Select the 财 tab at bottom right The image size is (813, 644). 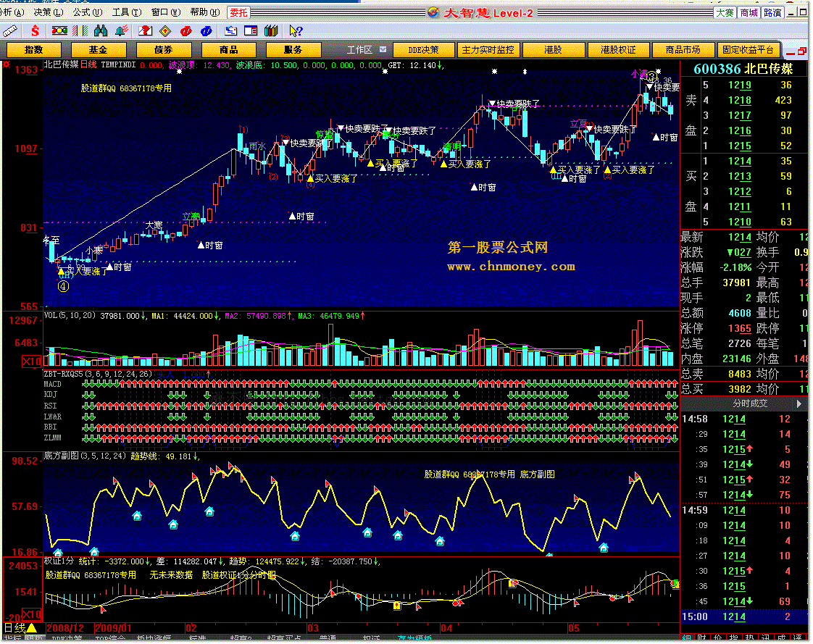(x=702, y=638)
